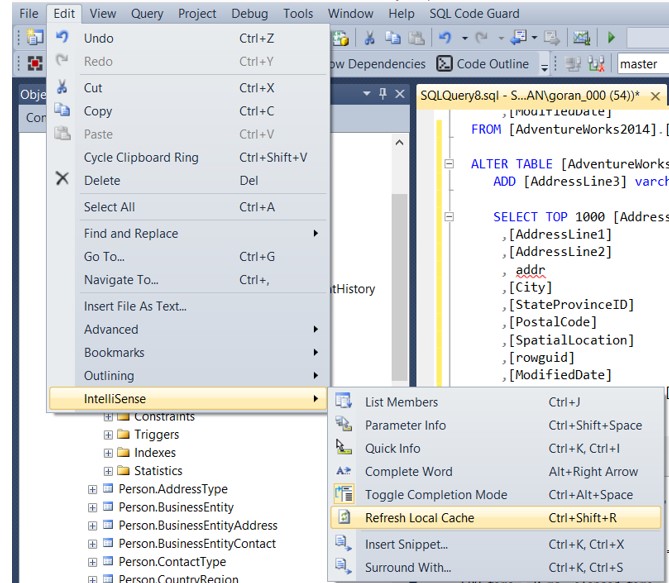
Task: Expand the Person.AddressType table node
Action: (92, 490)
